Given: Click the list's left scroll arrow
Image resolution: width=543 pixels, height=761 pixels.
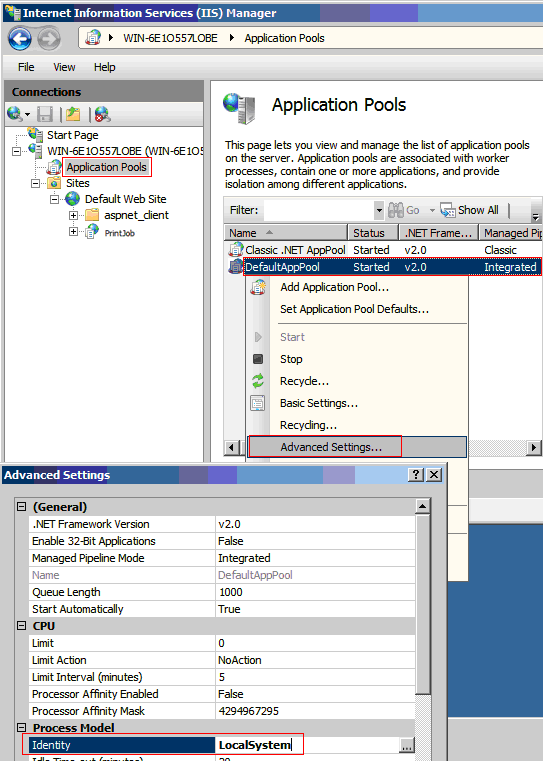Looking at the screenshot, I should click(x=232, y=447).
